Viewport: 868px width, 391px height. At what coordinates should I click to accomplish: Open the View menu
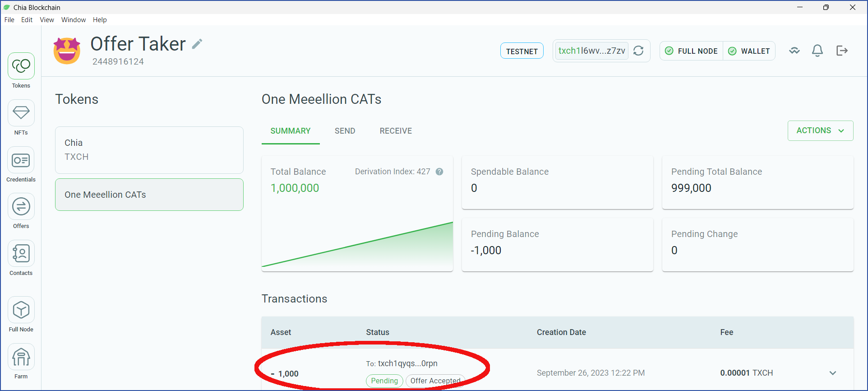tap(47, 20)
